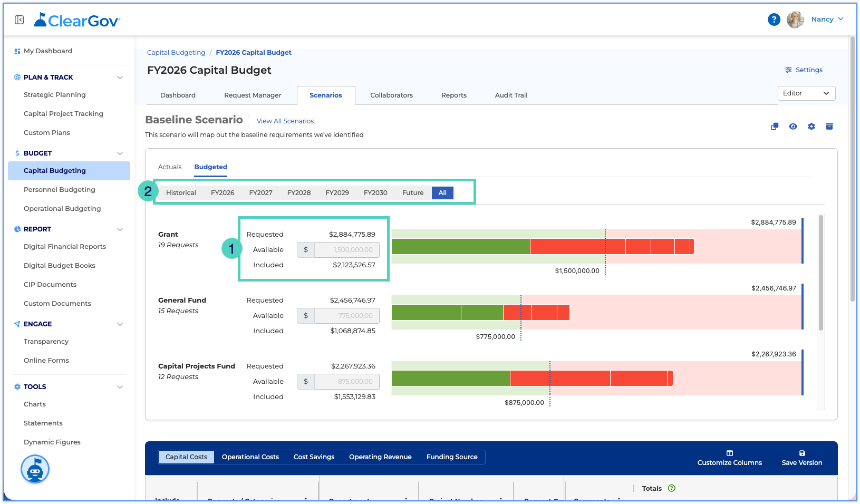Open the scenario gear settings icon
This screenshot has width=860, height=504.
pos(811,127)
